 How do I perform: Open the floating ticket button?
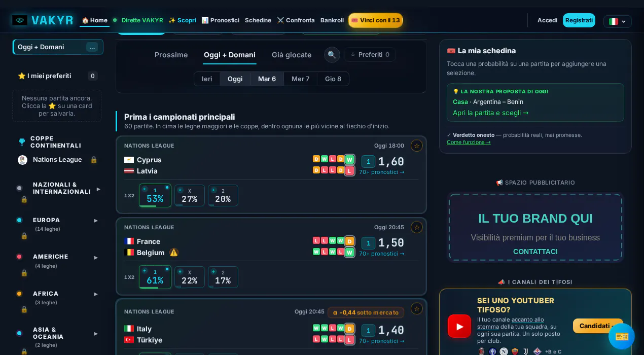click(x=622, y=336)
